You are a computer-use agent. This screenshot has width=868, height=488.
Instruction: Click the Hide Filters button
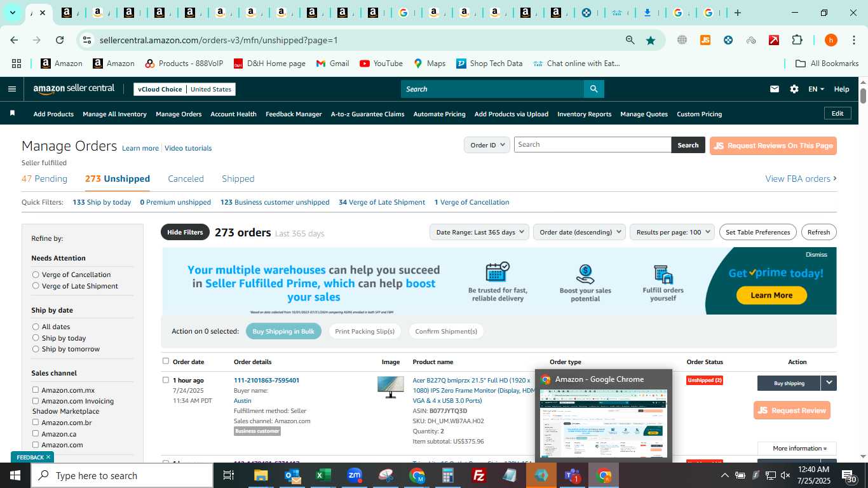[185, 232]
